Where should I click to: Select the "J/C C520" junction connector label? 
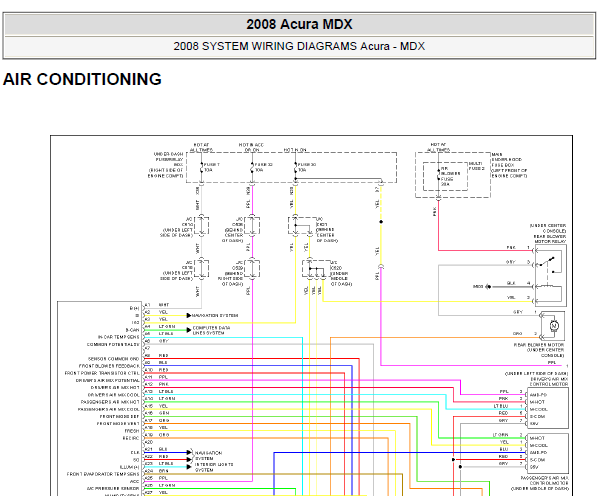[x=337, y=265]
